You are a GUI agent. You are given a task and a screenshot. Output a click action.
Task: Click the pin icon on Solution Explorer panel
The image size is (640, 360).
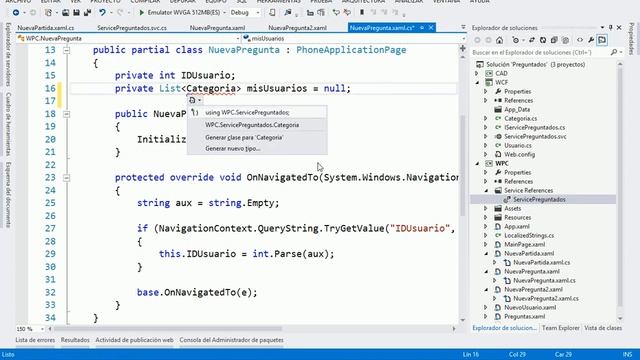[x=611, y=27]
